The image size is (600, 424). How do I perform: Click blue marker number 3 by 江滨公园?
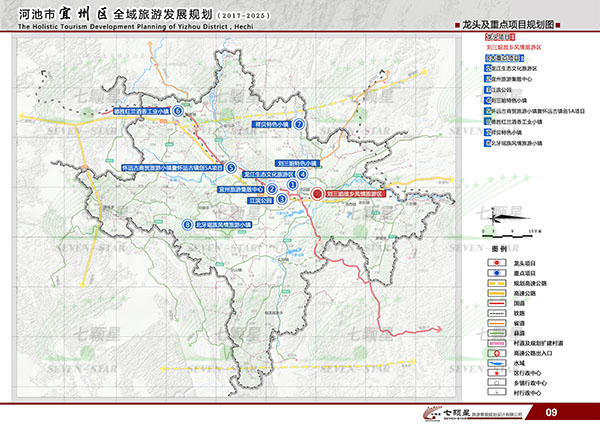(x=283, y=200)
